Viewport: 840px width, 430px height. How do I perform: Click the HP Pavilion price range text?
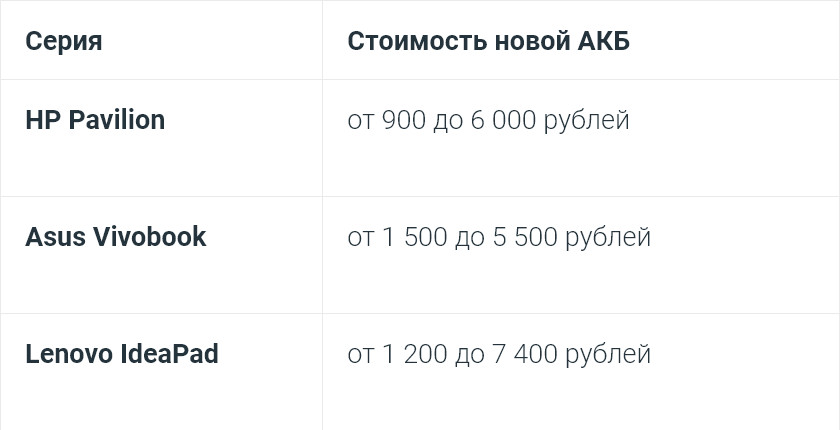488,121
